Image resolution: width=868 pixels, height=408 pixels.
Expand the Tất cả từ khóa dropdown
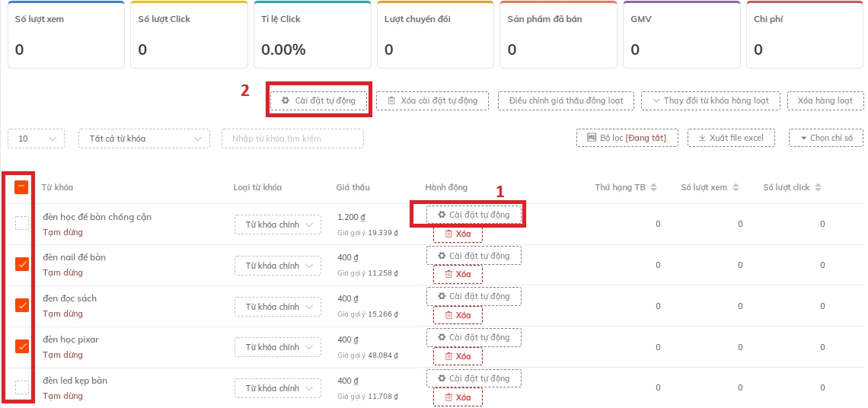(x=144, y=139)
